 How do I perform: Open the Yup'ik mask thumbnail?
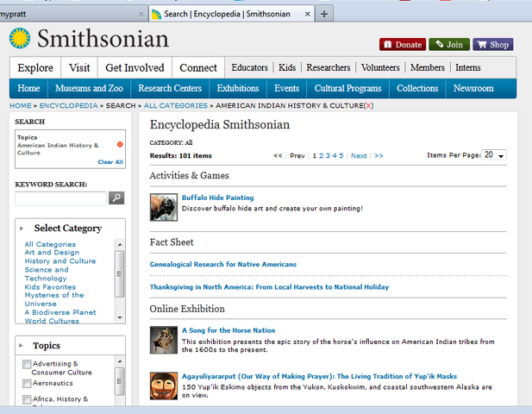click(164, 386)
